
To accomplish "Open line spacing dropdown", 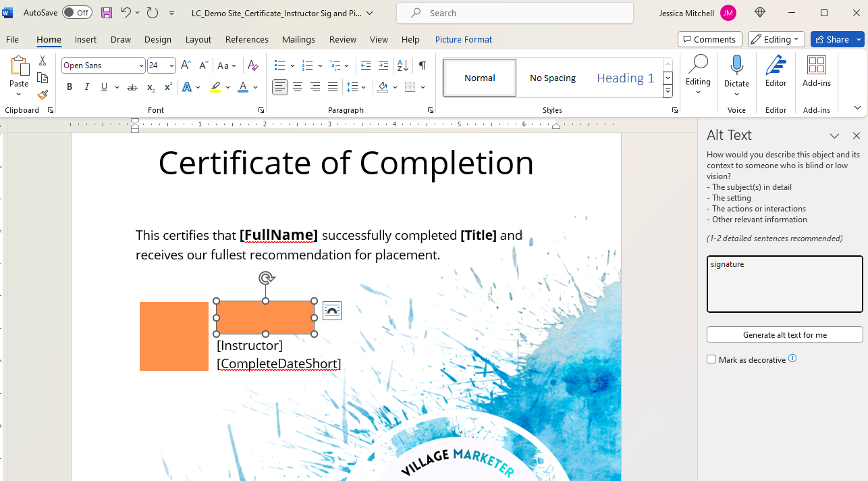I will click(x=356, y=87).
